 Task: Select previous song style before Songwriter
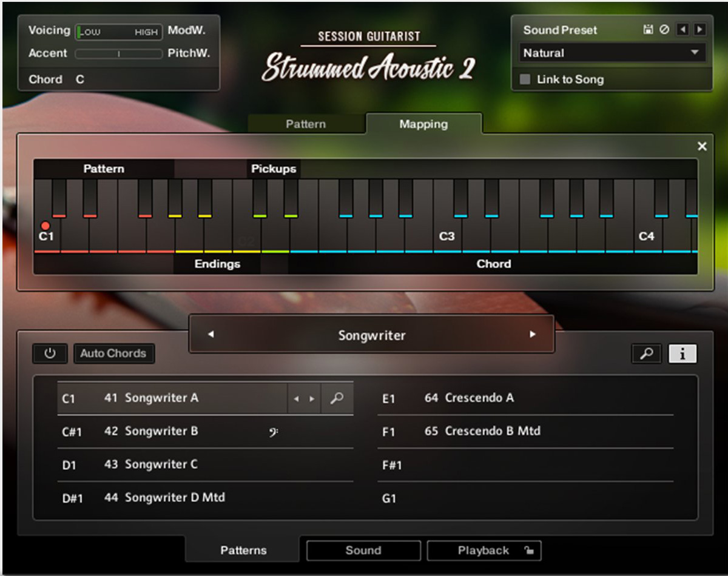point(211,334)
